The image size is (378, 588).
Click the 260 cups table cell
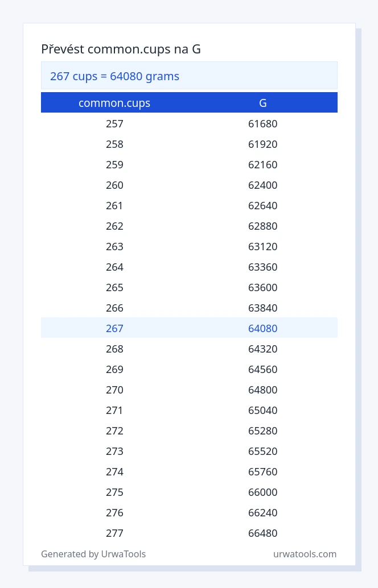point(114,185)
